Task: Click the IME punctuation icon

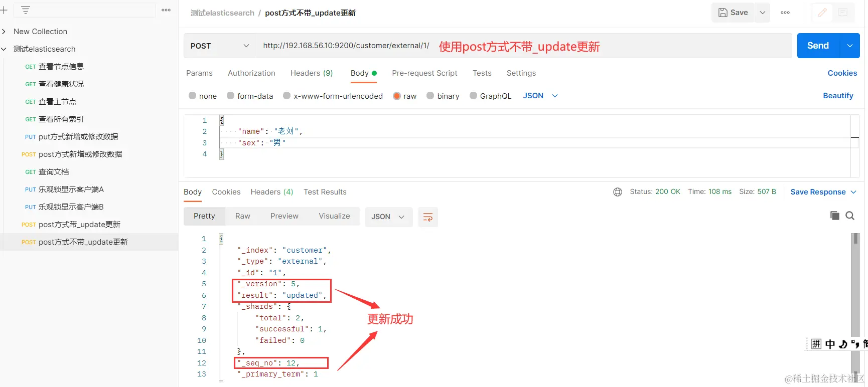Action: pos(855,344)
